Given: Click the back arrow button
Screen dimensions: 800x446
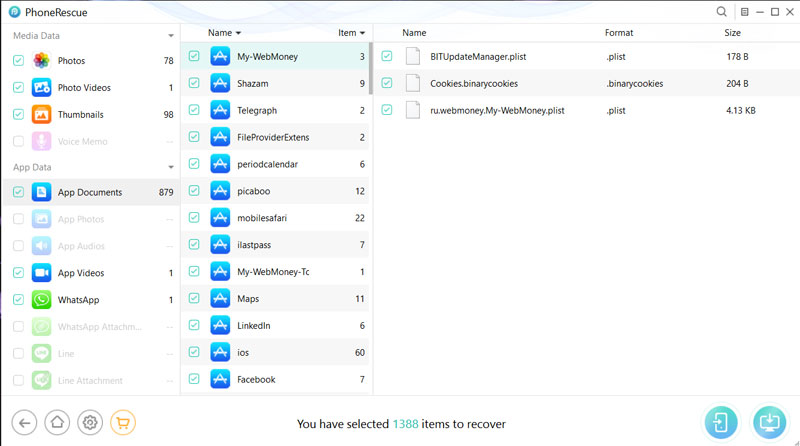Looking at the screenshot, I should point(26,422).
